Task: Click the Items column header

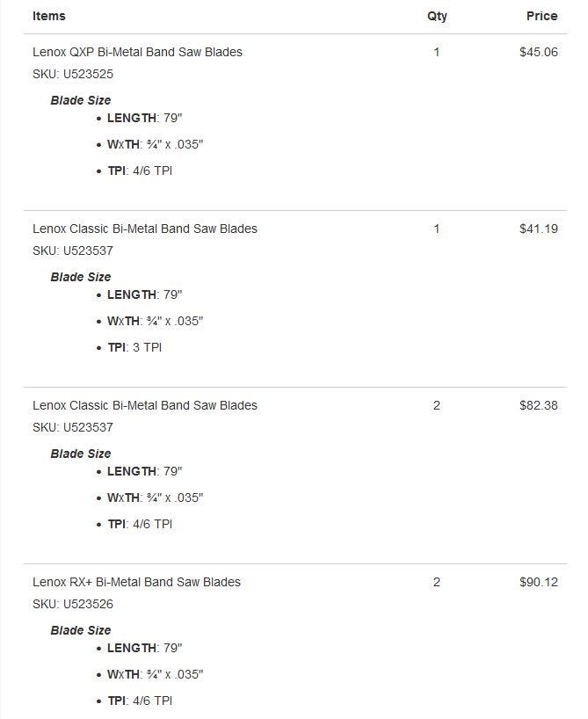Action: pos(49,16)
